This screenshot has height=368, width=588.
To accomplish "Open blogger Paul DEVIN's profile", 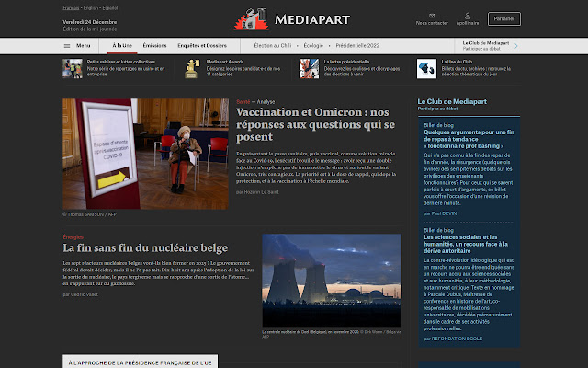I will [444, 213].
